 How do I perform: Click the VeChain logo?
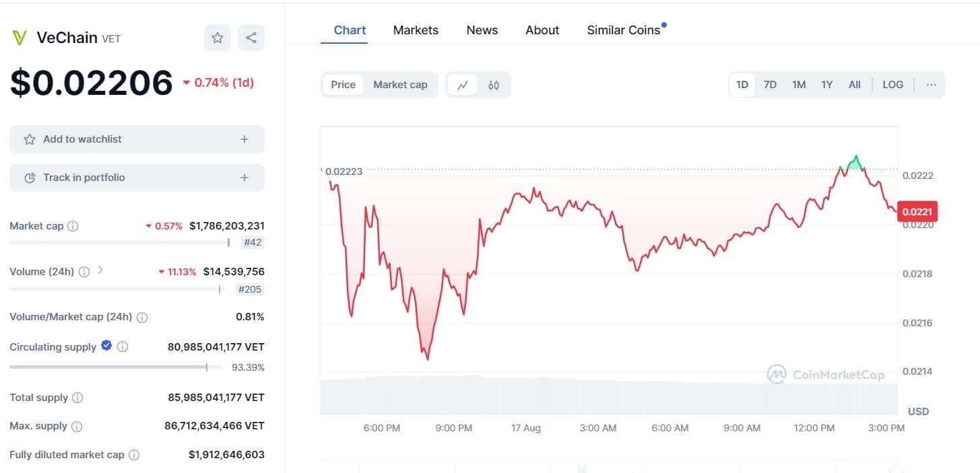(19, 37)
